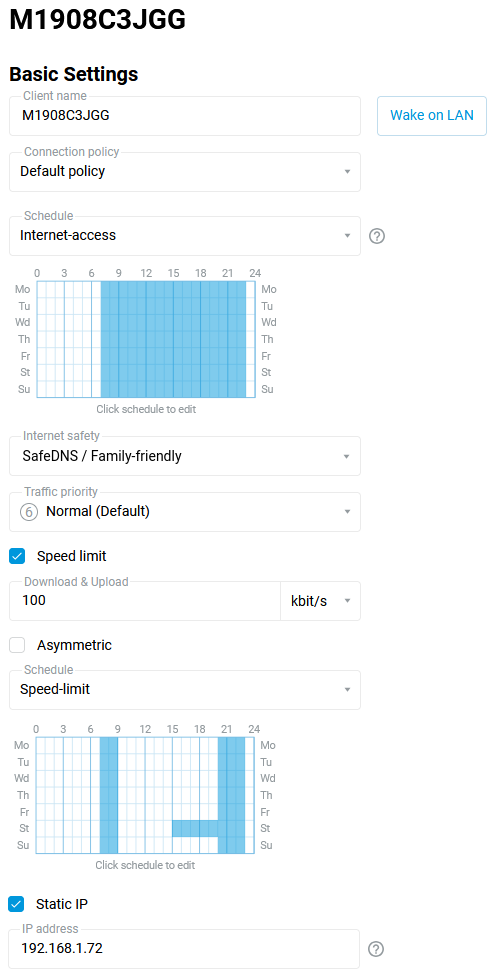Uncheck the Static IP checkbox

(x=16, y=903)
